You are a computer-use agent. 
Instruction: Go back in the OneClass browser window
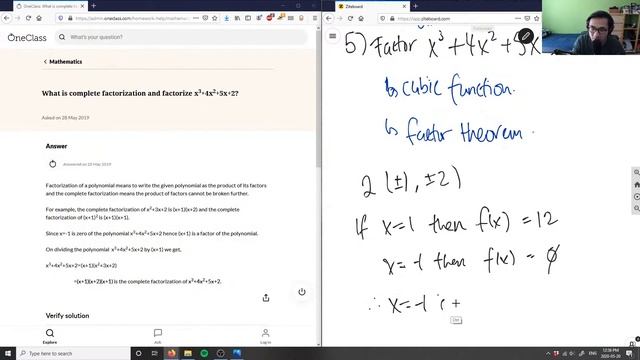click(x=7, y=18)
